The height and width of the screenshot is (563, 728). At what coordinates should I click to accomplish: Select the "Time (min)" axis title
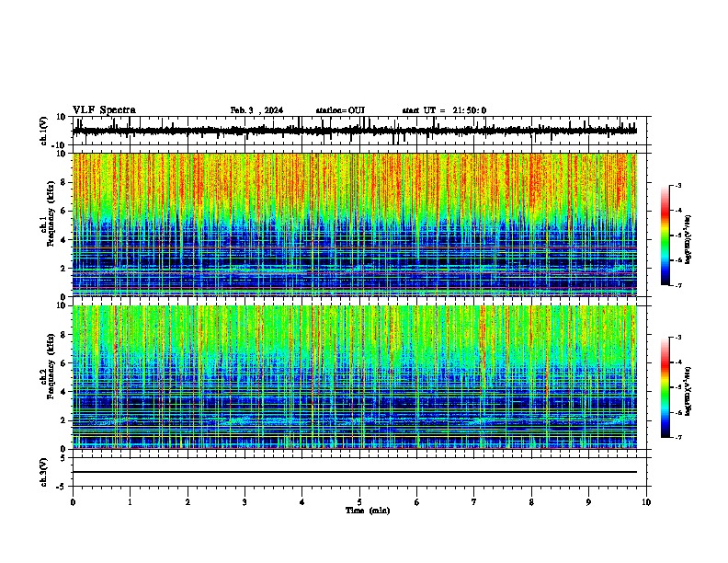click(368, 511)
